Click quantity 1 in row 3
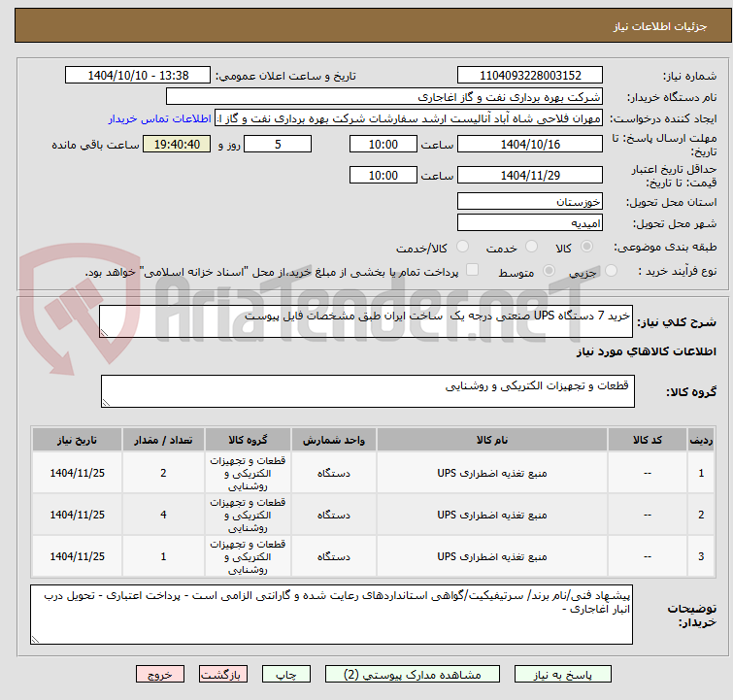The height and width of the screenshot is (700, 733). click(163, 556)
